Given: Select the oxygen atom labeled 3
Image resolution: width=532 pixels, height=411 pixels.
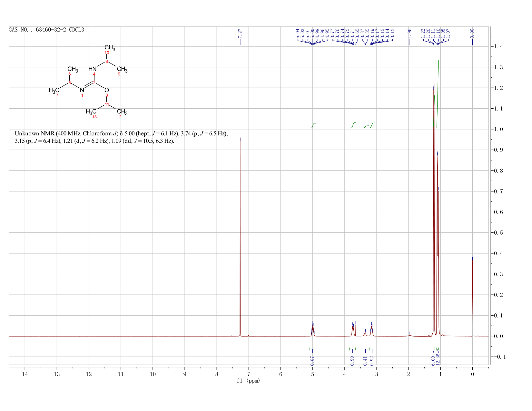Looking at the screenshot, I should (x=107, y=90).
